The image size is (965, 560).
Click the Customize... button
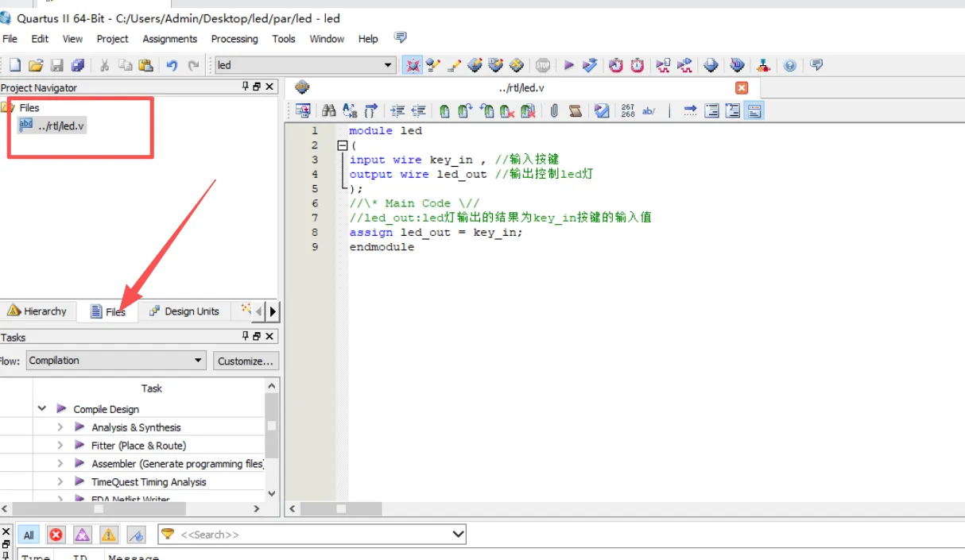(x=246, y=361)
